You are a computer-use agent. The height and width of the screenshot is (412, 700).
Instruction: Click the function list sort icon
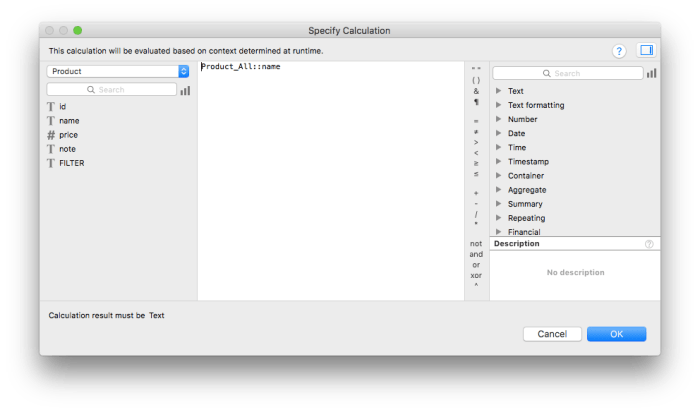pos(652,73)
